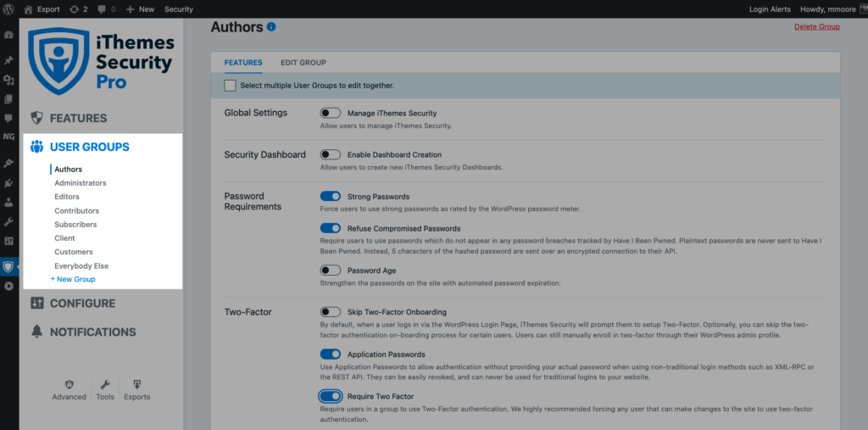This screenshot has height=430, width=868.
Task: Click the Notifications bell icon
Action: click(x=36, y=332)
